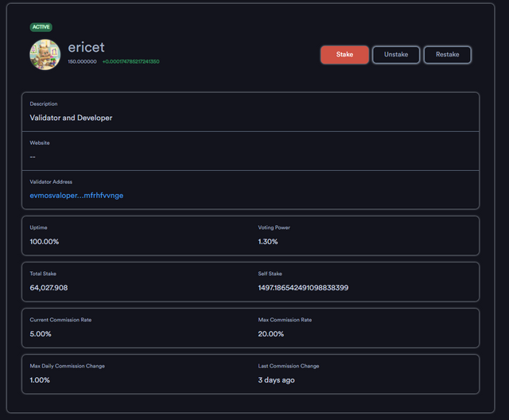The height and width of the screenshot is (420, 509).
Task: Click the 20.00% max commission value
Action: pos(270,333)
